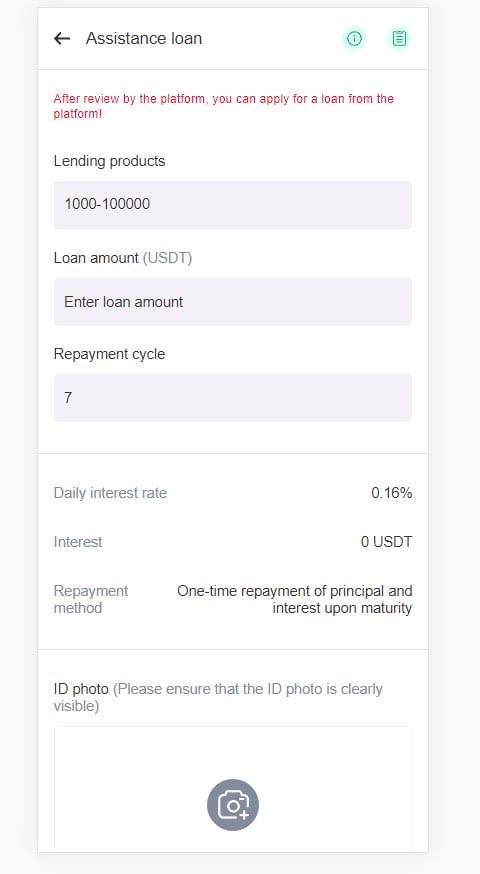Open the loan records clipboard icon
Viewport: 480px width, 874px height.
click(x=399, y=38)
